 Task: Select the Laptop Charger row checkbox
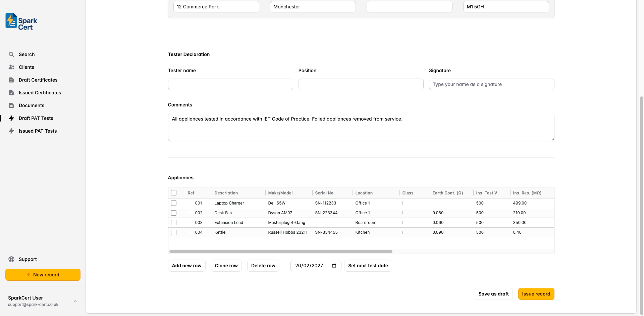[x=174, y=203]
